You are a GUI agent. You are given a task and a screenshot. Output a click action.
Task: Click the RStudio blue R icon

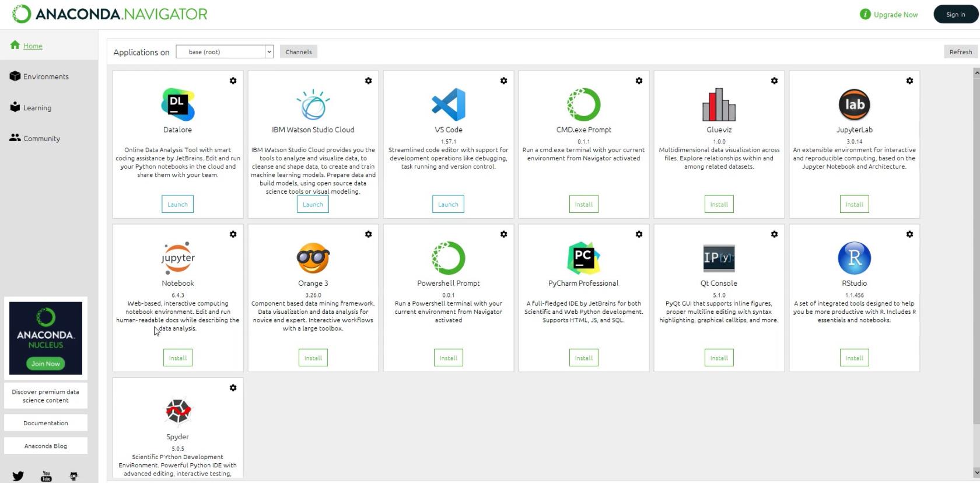(x=855, y=258)
